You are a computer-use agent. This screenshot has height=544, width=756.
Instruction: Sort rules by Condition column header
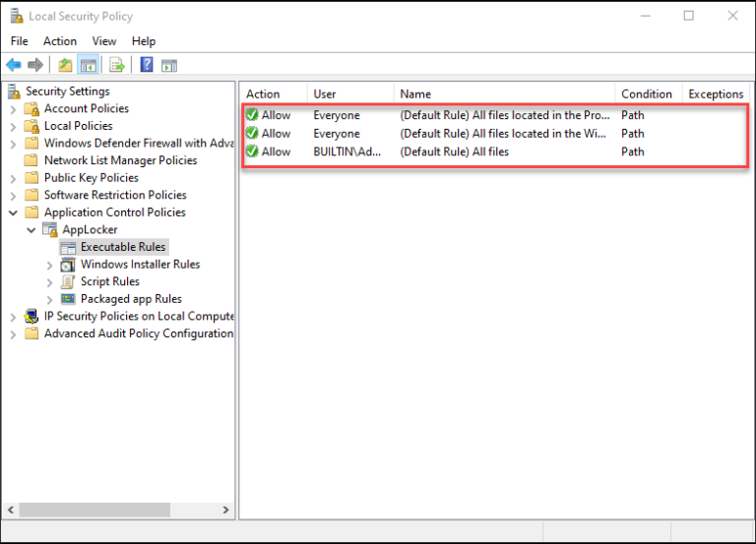646,94
